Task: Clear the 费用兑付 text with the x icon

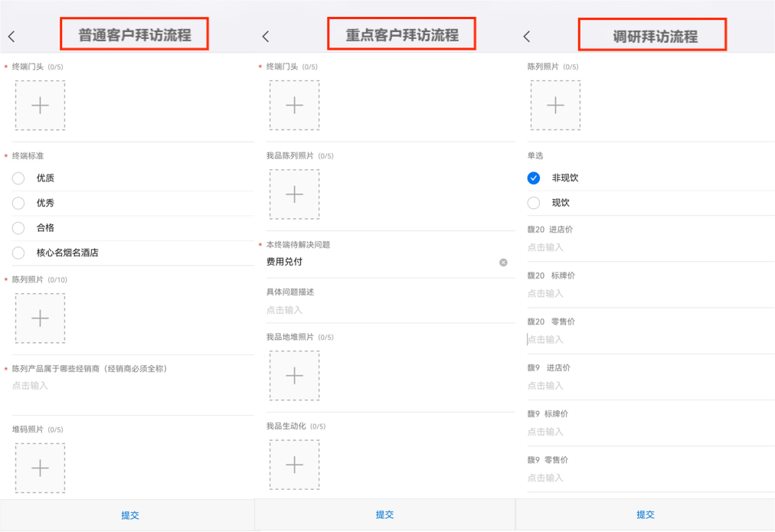Action: coord(503,263)
